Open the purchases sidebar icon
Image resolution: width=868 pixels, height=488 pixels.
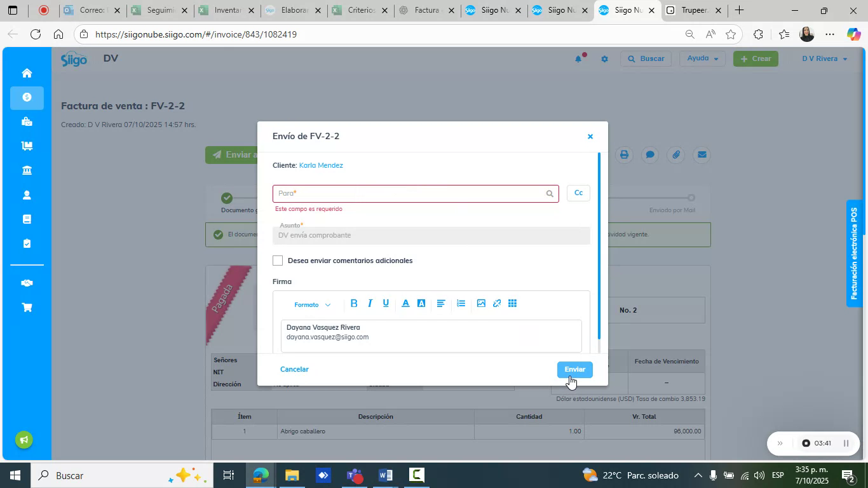(27, 122)
